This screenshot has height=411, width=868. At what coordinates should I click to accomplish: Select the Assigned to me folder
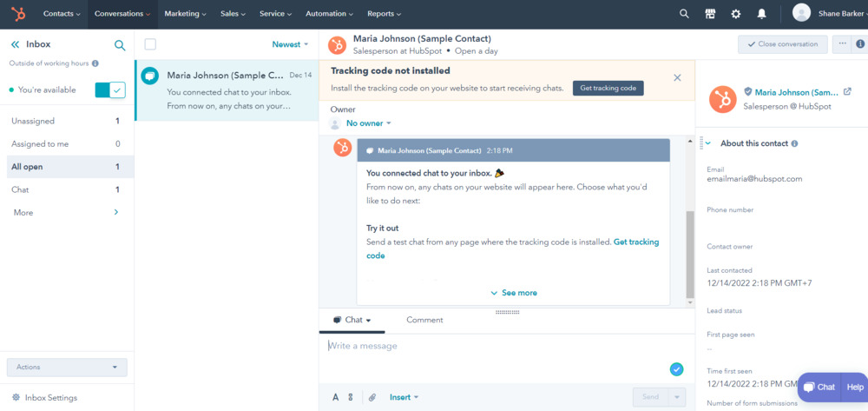point(69,144)
